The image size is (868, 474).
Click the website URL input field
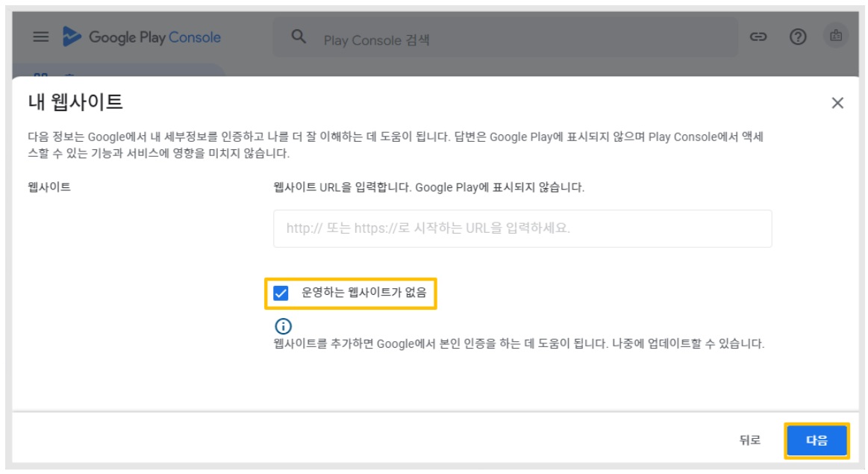[x=522, y=228]
